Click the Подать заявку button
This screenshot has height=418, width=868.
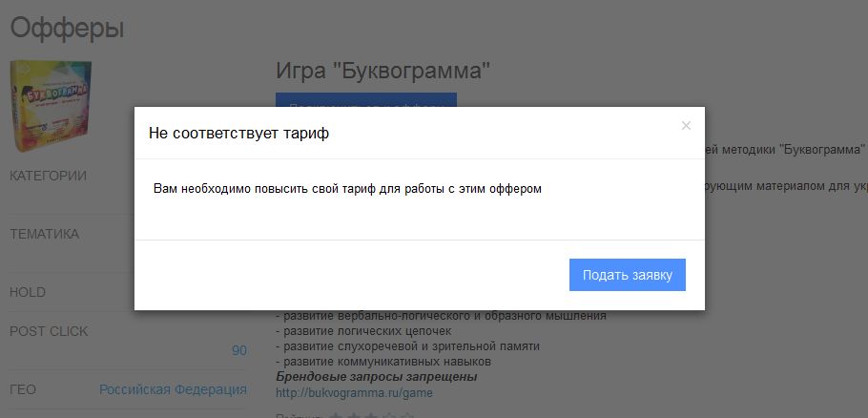(628, 275)
